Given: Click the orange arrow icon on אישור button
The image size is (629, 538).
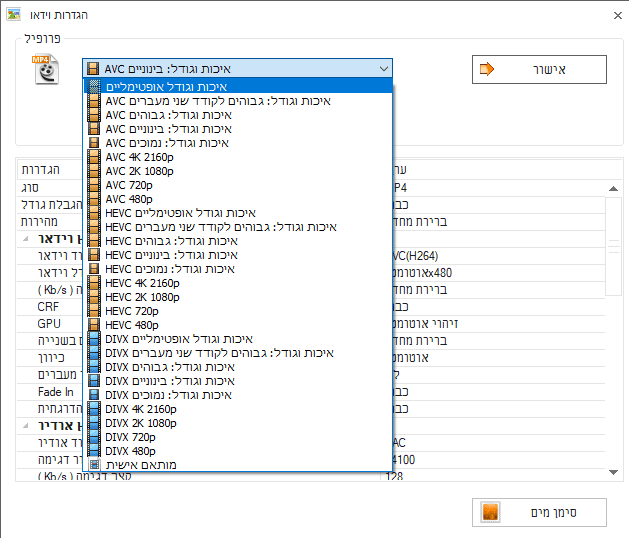Looking at the screenshot, I should coord(487,69).
